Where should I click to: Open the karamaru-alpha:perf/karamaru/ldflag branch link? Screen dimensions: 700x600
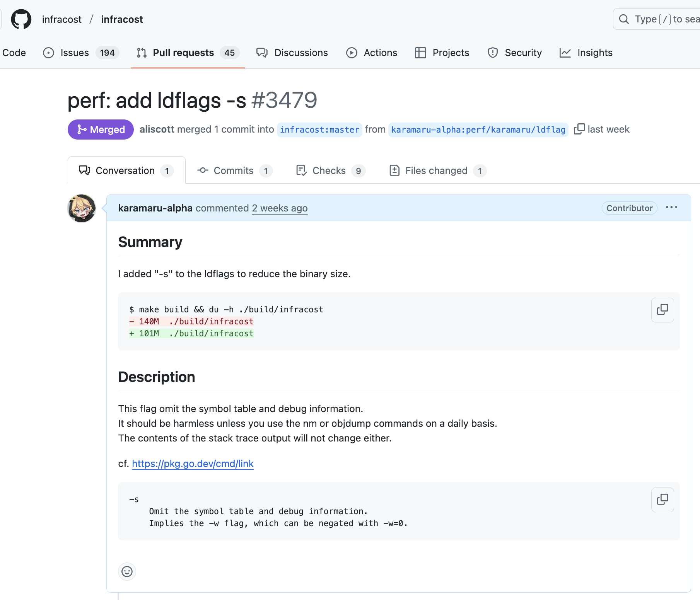click(x=478, y=130)
